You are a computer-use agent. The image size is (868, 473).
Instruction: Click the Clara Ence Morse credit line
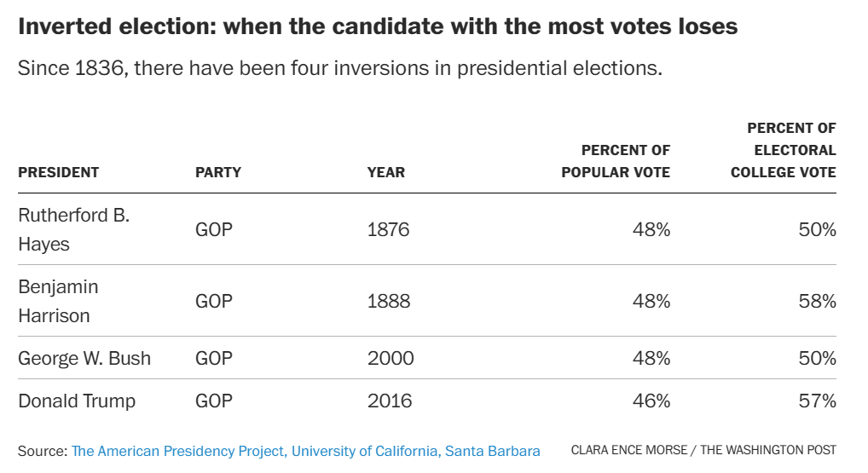point(703,450)
